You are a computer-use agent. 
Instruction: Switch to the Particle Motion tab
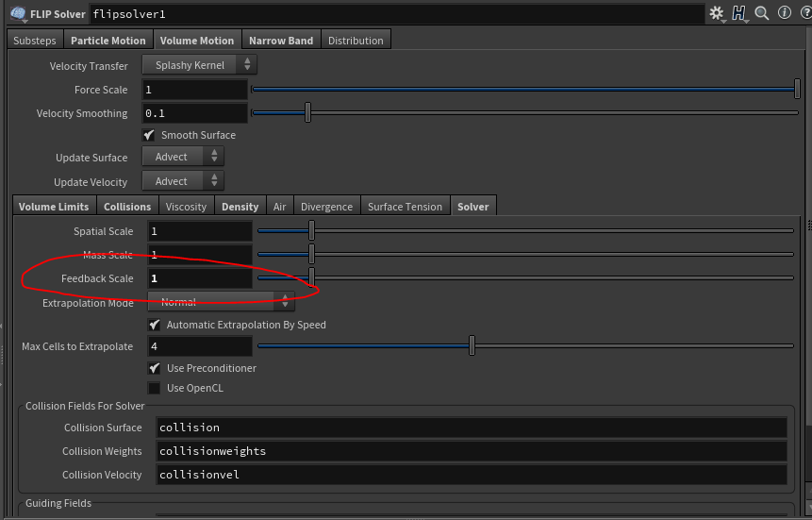pyautogui.click(x=108, y=41)
